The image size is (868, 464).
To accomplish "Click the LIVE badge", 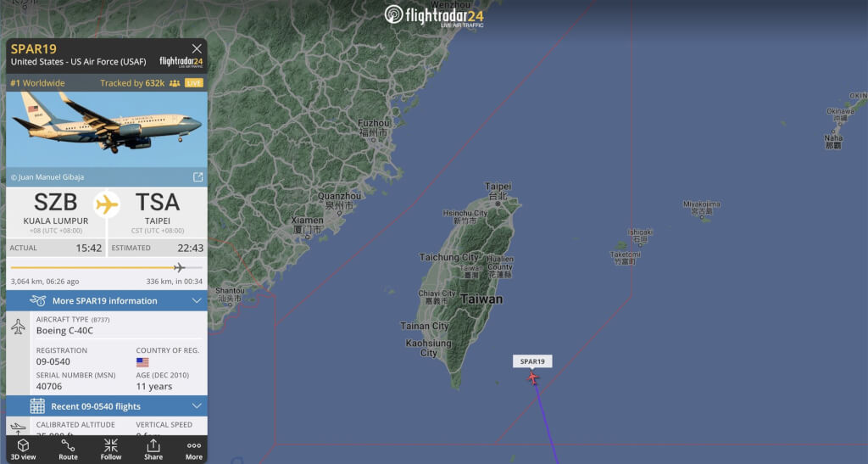I will coord(194,83).
